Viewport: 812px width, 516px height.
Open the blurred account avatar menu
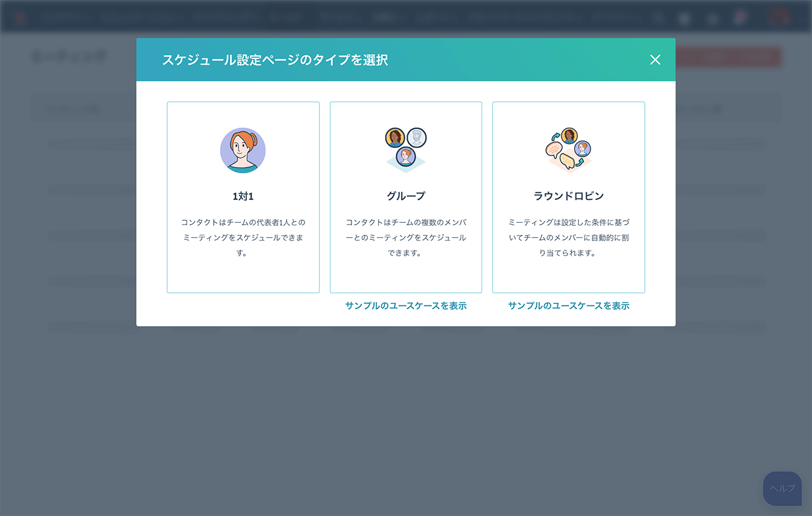[778, 18]
